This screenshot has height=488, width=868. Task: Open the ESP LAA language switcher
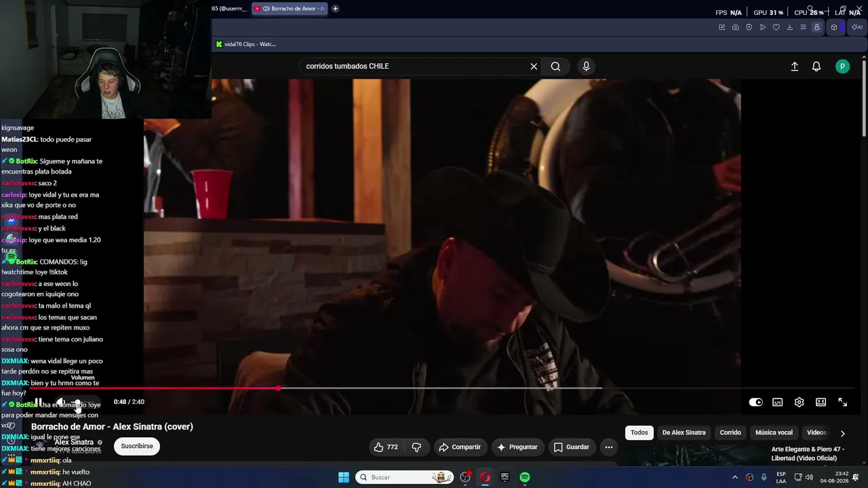781,477
